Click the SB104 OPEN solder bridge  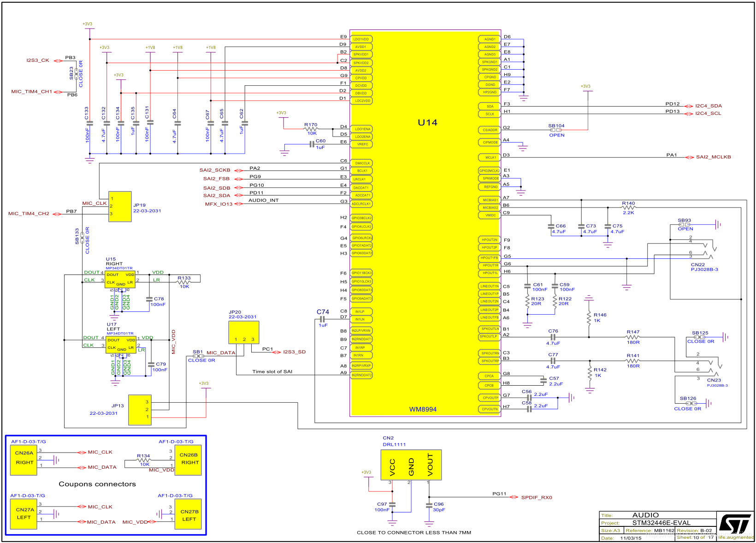[x=556, y=130]
